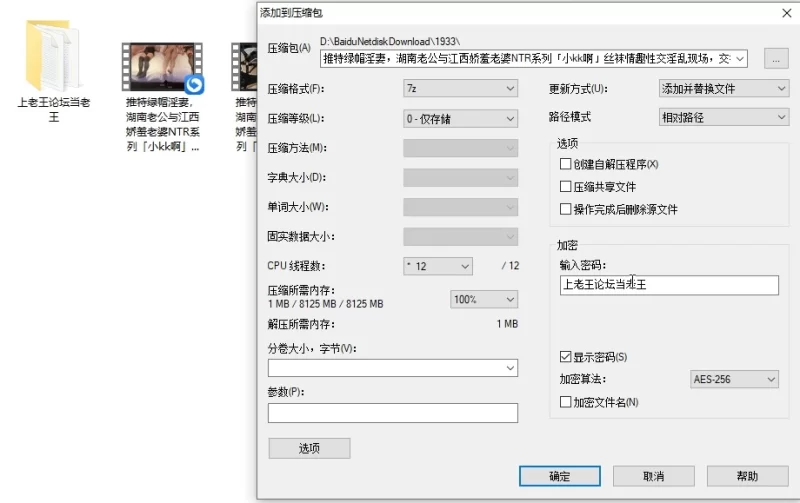800x503 pixels.
Task: Click the disabled 压缩方法 dropdown
Action: click(460, 148)
